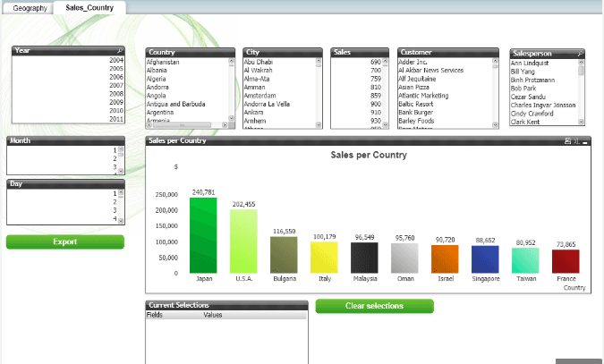Click the Salesperson list vertical scrollbar thumb
The image size is (604, 364).
581,71
